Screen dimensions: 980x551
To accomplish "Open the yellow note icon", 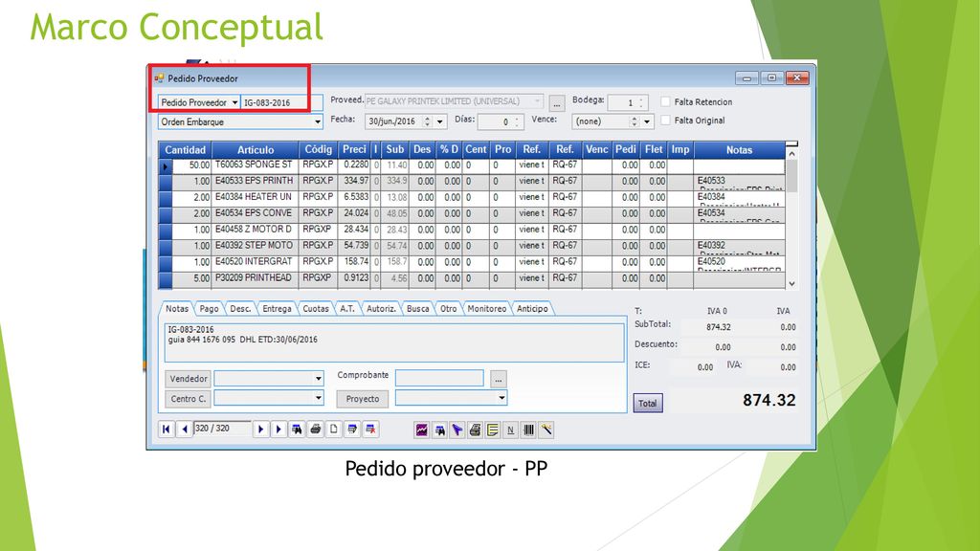I will point(493,430).
